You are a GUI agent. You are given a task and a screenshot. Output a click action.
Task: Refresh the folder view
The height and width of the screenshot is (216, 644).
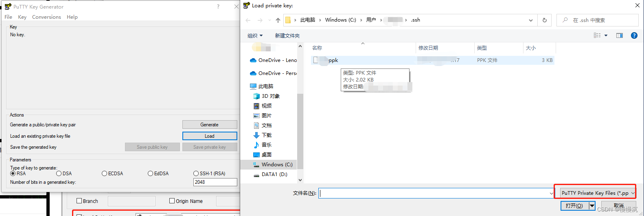pyautogui.click(x=545, y=20)
